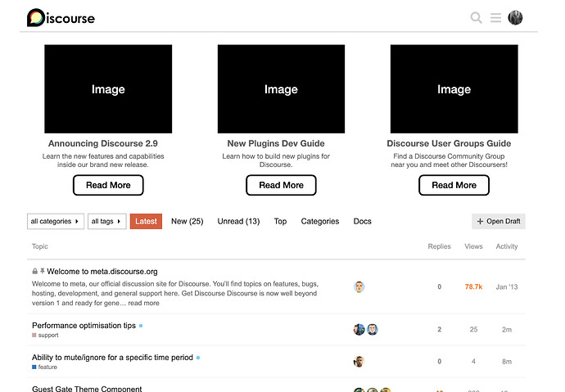565x392 pixels.
Task: Expand the all categories dropdown
Action: click(x=56, y=222)
